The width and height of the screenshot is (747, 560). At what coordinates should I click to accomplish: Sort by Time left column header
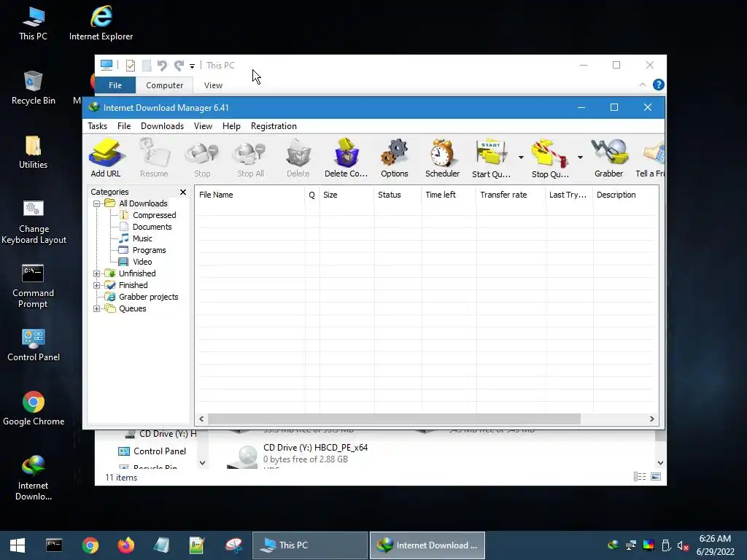[x=449, y=195]
